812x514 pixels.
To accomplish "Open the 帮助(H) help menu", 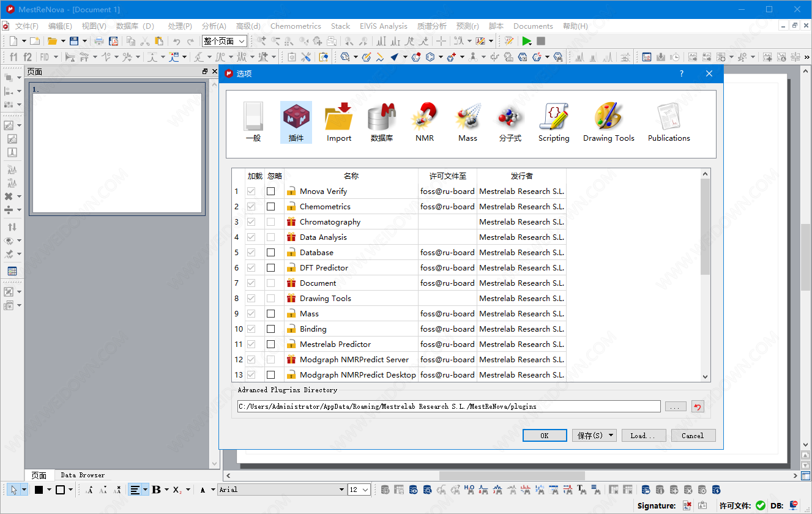I will pos(575,26).
